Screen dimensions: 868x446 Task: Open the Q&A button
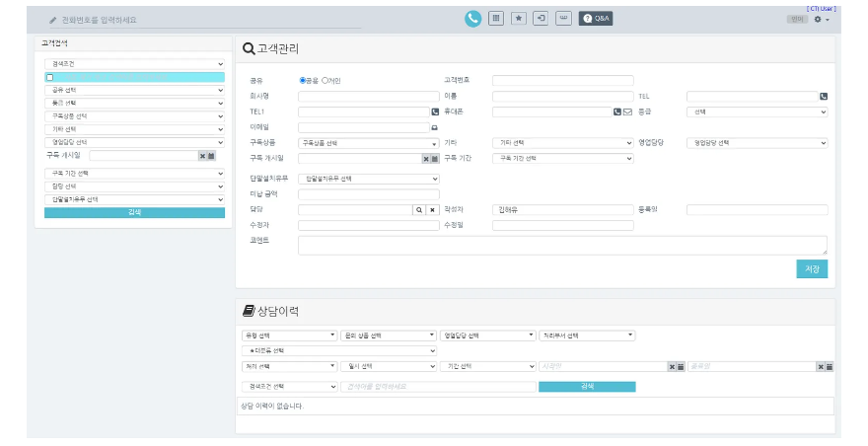point(596,18)
